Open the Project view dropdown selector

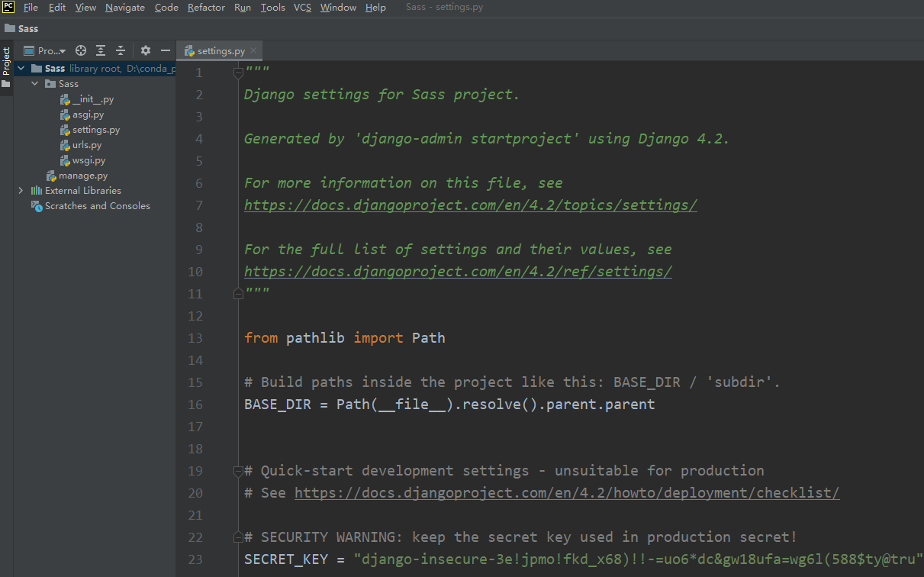coord(45,50)
